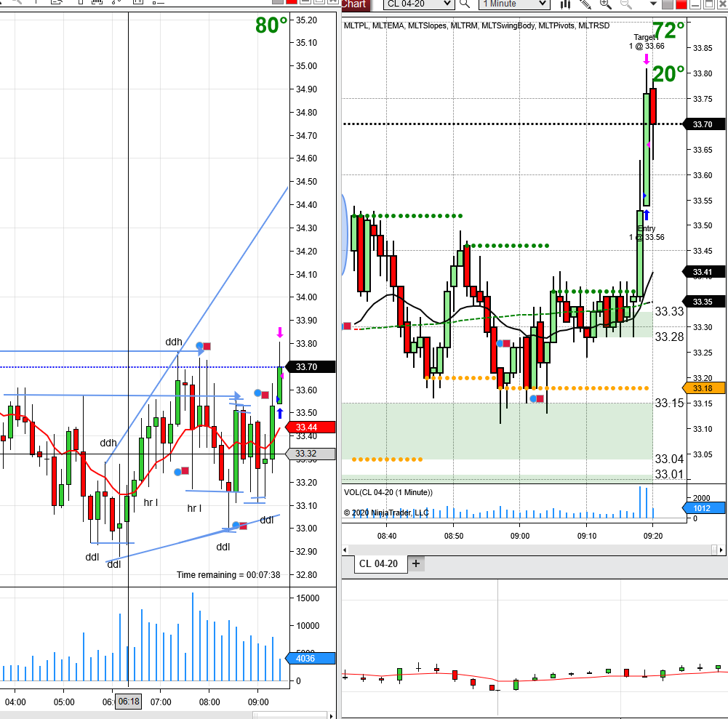Expand the black toolbar dropdown arrow
Image resolution: width=728 pixels, height=719 pixels.
tap(653, 4)
